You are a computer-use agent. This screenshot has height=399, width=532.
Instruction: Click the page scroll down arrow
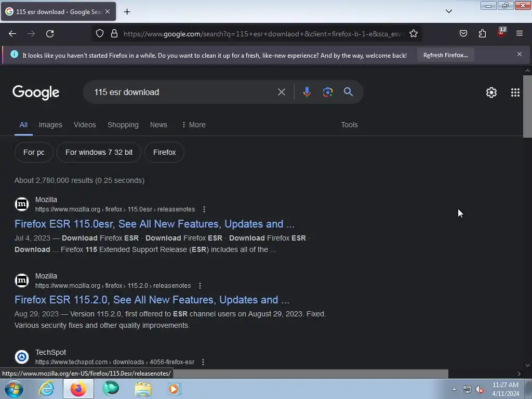coord(527,365)
